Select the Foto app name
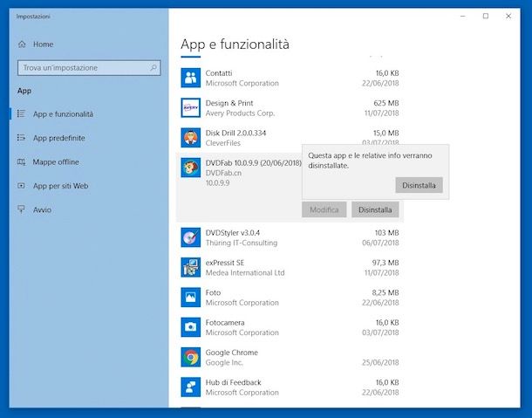The height and width of the screenshot is (418, 532). tap(213, 292)
